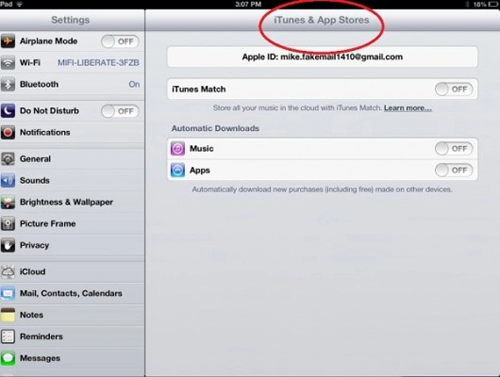Tap the Mail envelope icon
The height and width of the screenshot is (377, 500).
pyautogui.click(x=8, y=293)
